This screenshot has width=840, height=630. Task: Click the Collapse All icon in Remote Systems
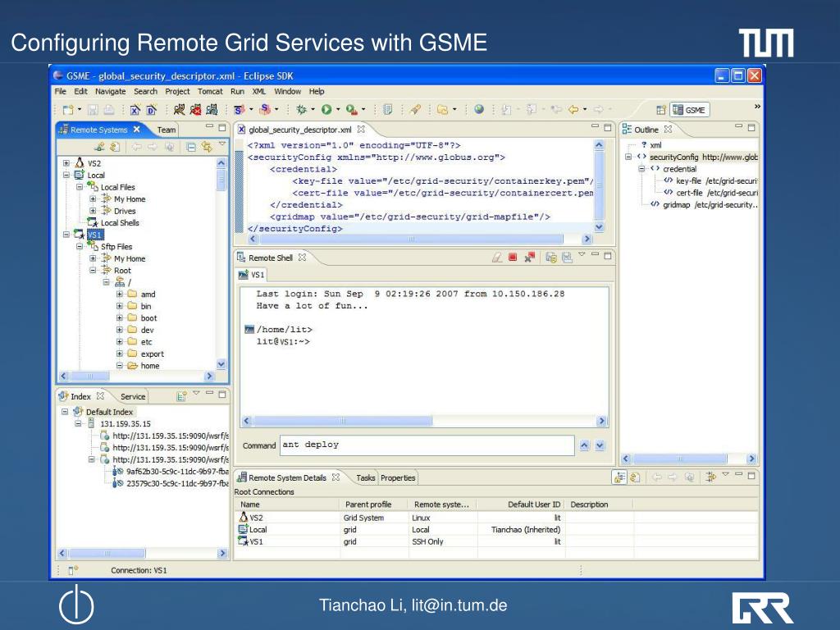point(190,147)
